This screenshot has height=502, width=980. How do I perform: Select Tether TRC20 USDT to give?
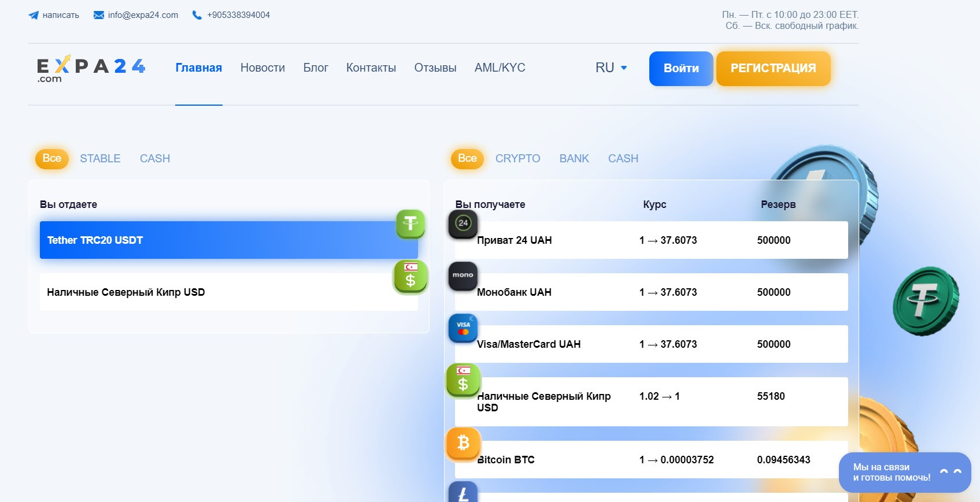coord(229,240)
